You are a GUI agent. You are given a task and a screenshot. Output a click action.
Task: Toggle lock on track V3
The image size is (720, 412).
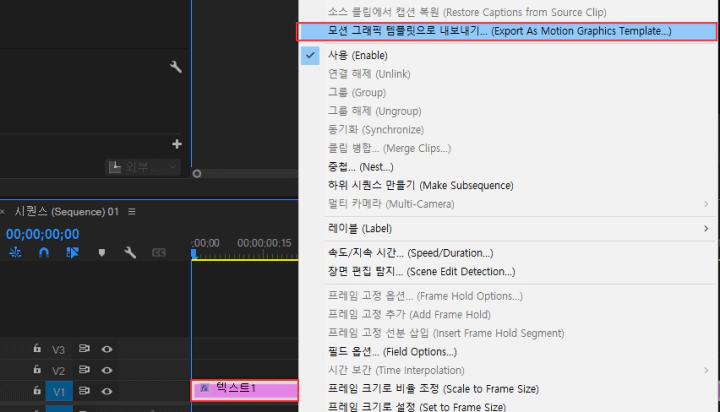click(x=37, y=349)
